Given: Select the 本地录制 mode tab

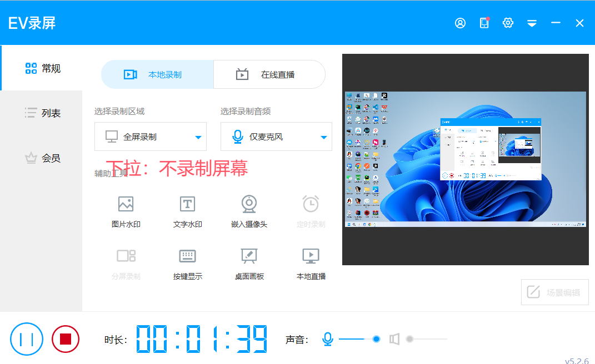Looking at the screenshot, I should pyautogui.click(x=157, y=74).
